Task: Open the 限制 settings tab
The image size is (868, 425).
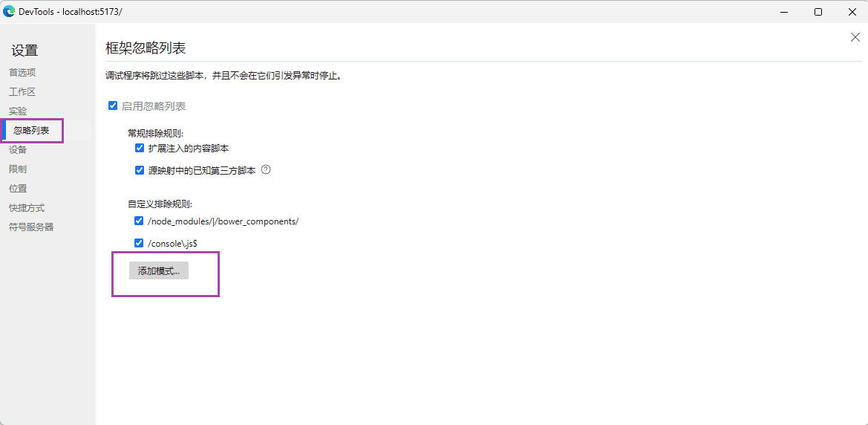Action: [18, 169]
